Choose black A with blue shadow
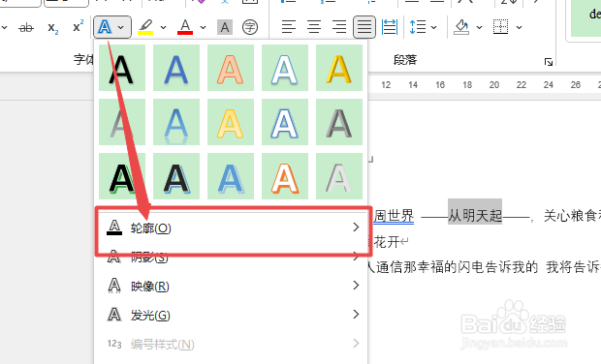601x364 pixels. (x=176, y=176)
